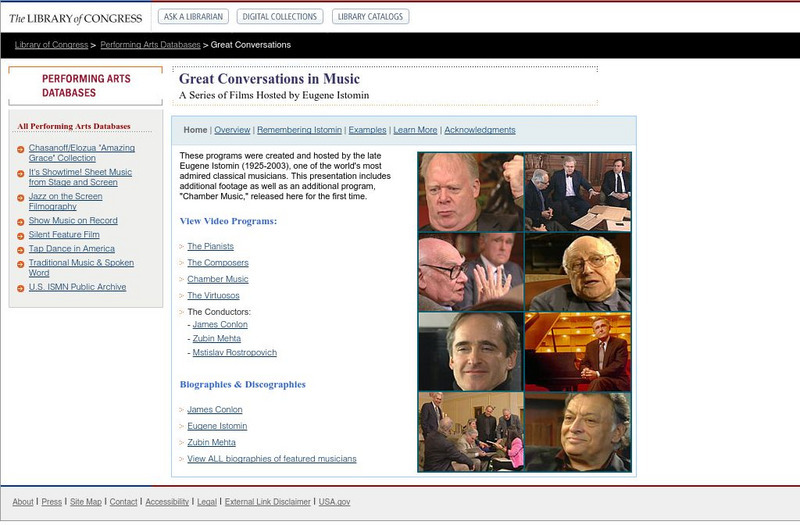Open It's Showtime! Sheet Music link
The height and width of the screenshot is (525, 800).
[x=80, y=177]
